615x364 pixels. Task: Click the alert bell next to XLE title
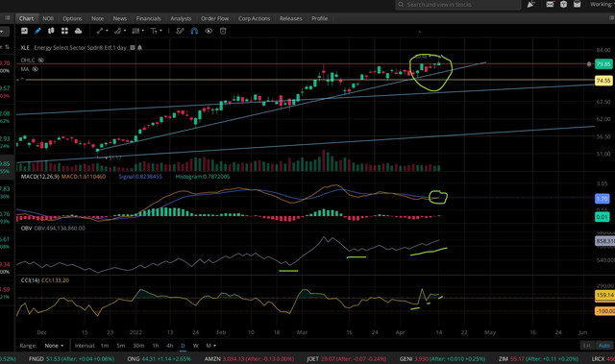click(x=139, y=47)
